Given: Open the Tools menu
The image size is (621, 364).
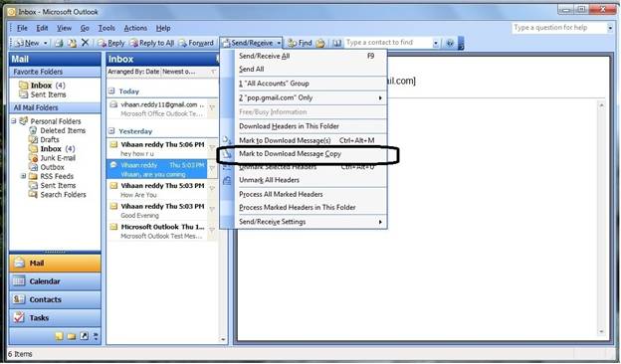Looking at the screenshot, I should click(106, 28).
